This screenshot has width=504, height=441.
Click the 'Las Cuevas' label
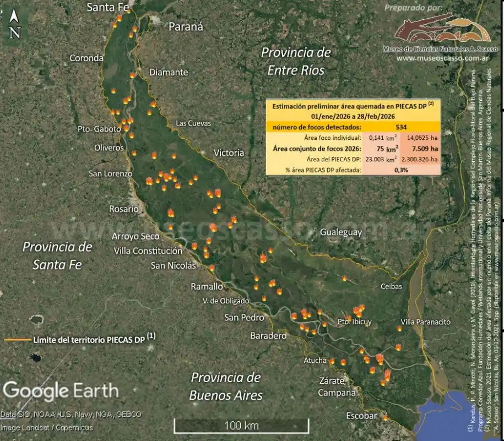(x=193, y=123)
